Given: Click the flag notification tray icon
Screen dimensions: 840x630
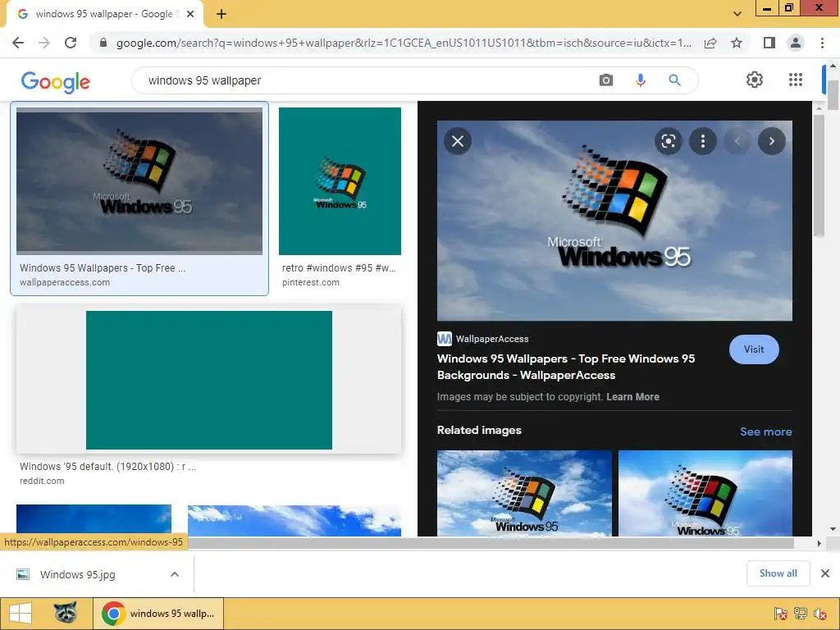Looking at the screenshot, I should click(x=781, y=614).
